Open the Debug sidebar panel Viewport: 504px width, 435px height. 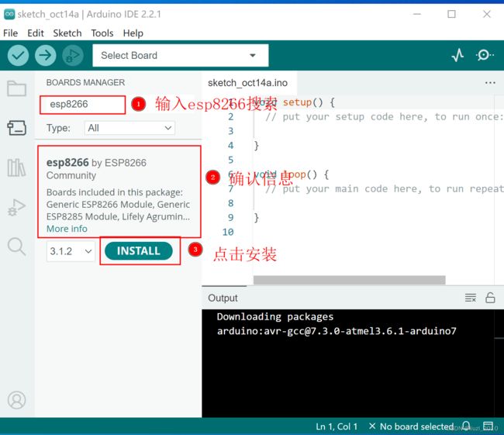(x=17, y=207)
